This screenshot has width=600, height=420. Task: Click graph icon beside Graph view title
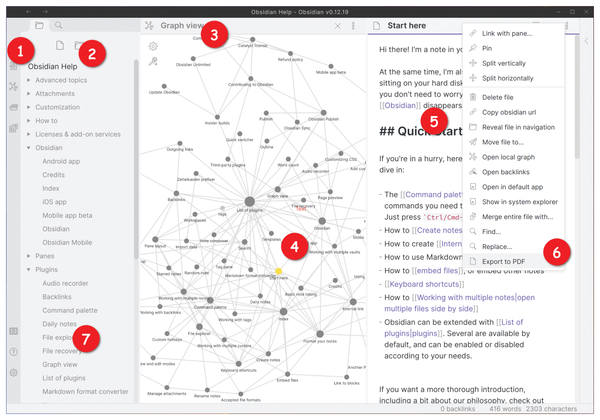tap(149, 26)
